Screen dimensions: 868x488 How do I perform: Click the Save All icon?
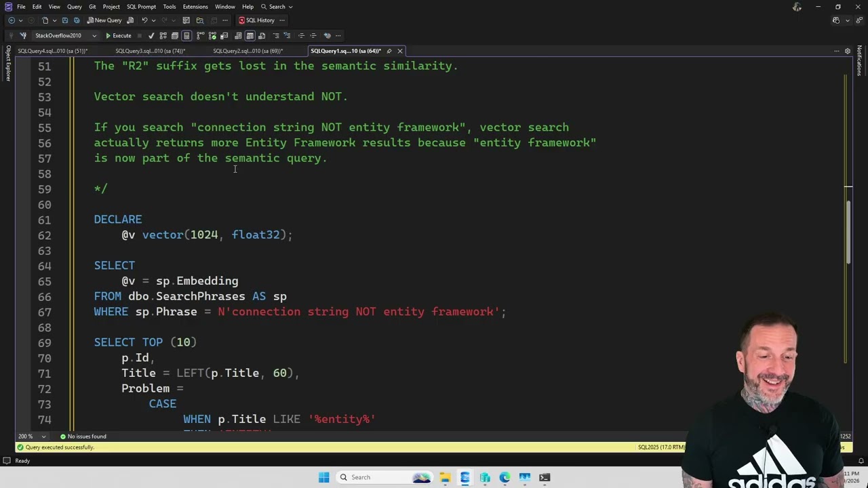pyautogui.click(x=77, y=20)
